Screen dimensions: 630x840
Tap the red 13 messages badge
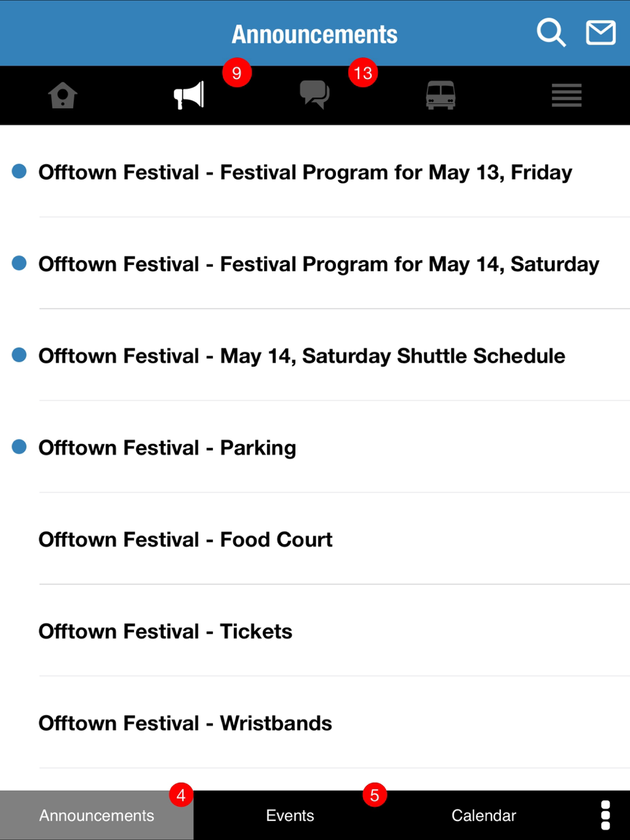(363, 73)
